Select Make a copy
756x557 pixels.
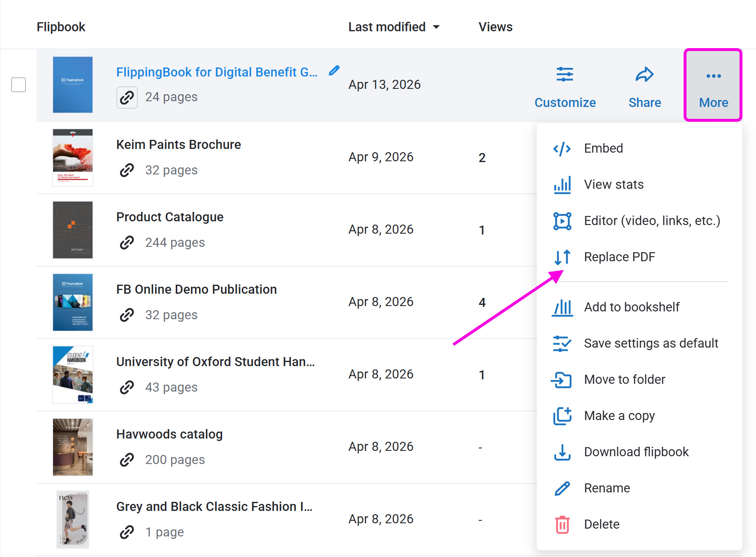pos(619,415)
